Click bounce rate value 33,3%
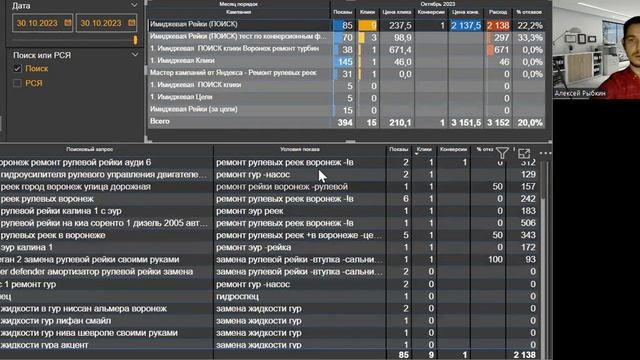Image resolution: width=640 pixels, height=360 pixels. click(x=530, y=38)
